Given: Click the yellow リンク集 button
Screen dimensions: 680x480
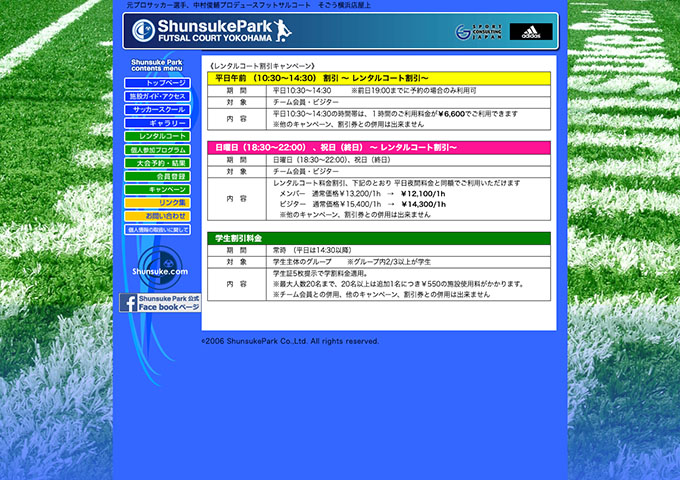Looking at the screenshot, I should click(x=157, y=203).
